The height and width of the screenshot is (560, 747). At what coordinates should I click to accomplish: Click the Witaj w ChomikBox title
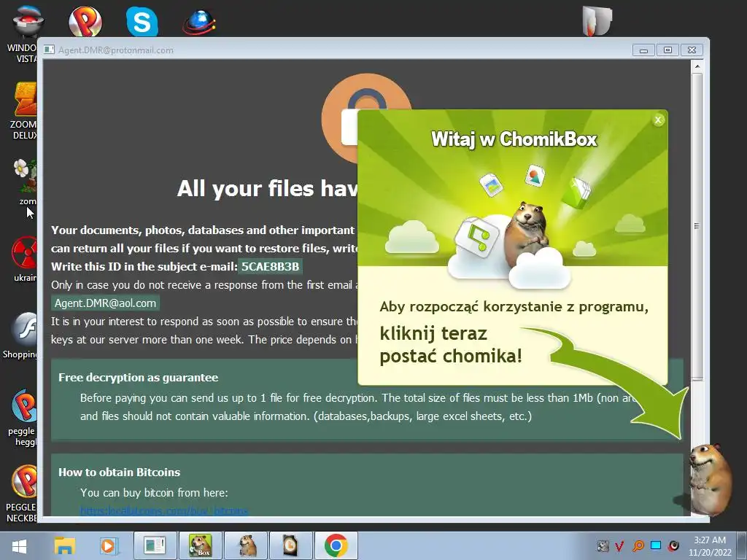(x=514, y=139)
